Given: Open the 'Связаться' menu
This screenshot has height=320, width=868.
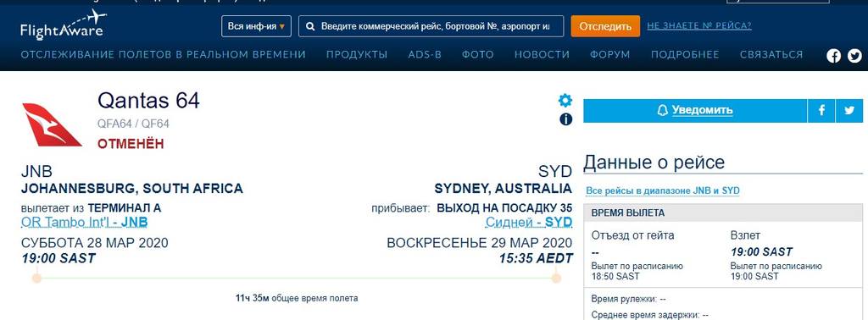Looking at the screenshot, I should click(771, 55).
